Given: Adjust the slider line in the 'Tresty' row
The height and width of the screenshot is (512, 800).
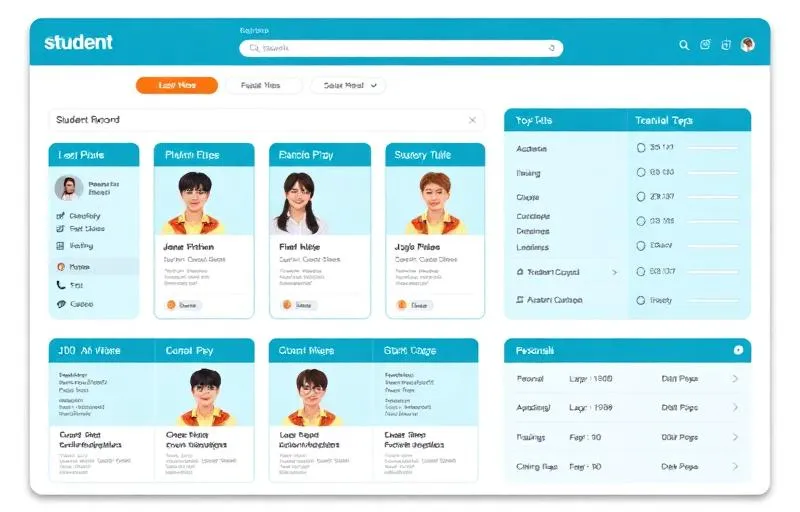Looking at the screenshot, I should click(713, 300).
